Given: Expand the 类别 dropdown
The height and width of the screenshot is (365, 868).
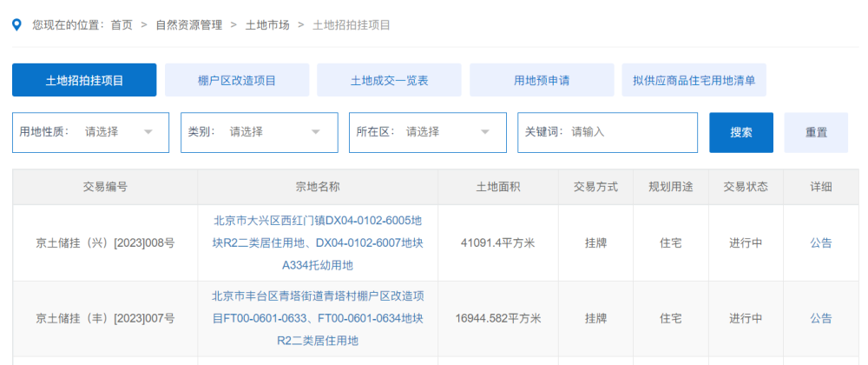Looking at the screenshot, I should [259, 132].
